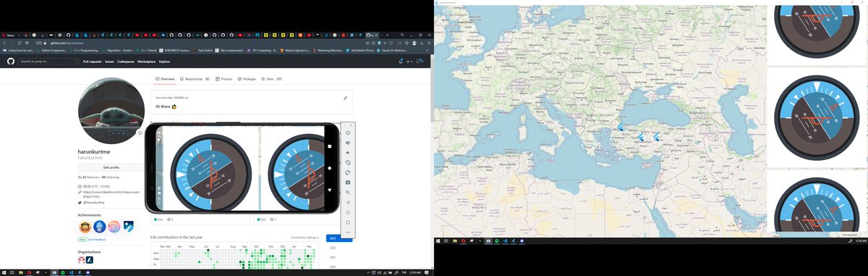The image size is (868, 276).
Task: Open Issues in GitHub header
Action: 109,62
